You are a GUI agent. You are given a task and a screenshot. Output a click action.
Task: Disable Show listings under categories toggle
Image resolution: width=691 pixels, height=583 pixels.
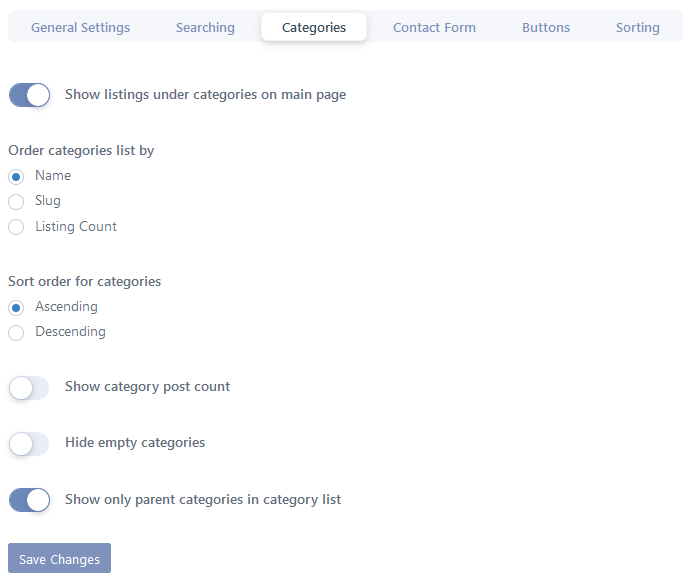click(x=29, y=95)
